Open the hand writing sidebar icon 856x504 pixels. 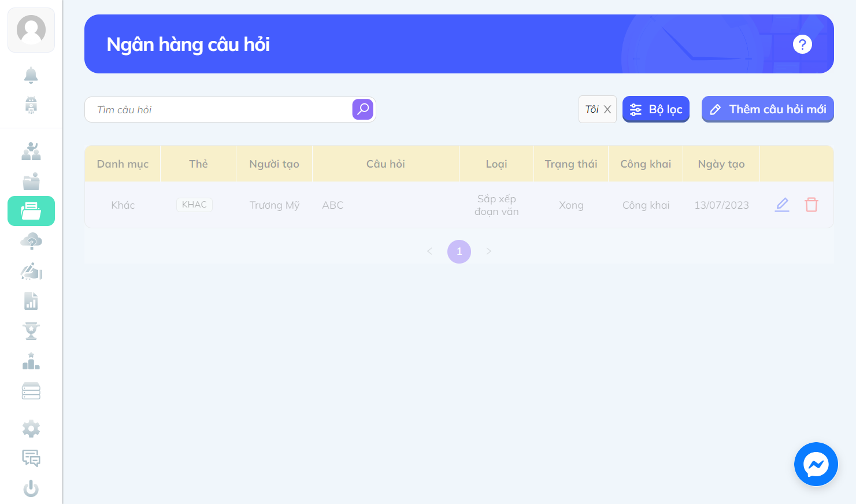point(31,271)
